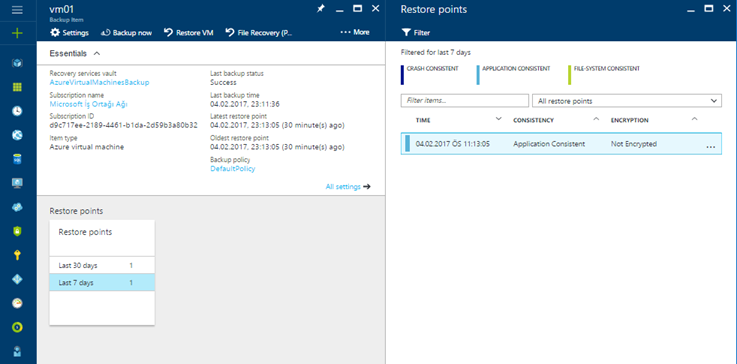
Task: Click Backup now in toolbar
Action: coord(126,32)
